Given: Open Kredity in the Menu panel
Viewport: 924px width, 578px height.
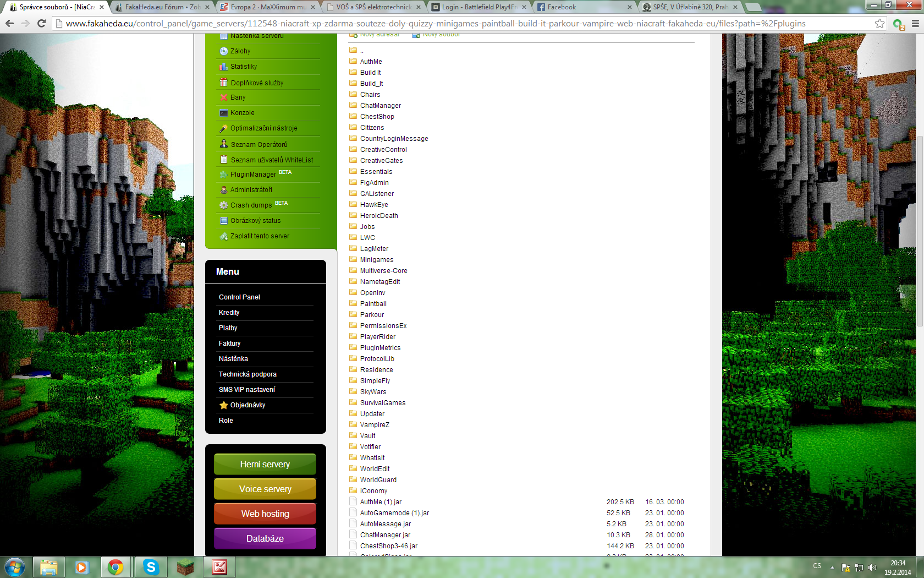Looking at the screenshot, I should 229,312.
